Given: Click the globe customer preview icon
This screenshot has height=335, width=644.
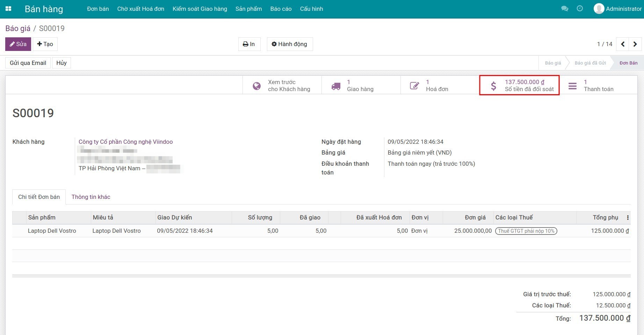Looking at the screenshot, I should tap(256, 86).
